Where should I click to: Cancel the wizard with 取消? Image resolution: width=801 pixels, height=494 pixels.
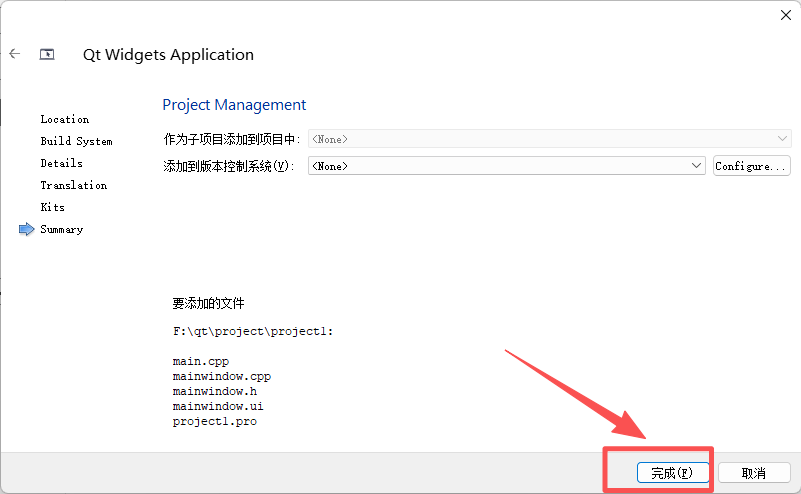coord(754,473)
